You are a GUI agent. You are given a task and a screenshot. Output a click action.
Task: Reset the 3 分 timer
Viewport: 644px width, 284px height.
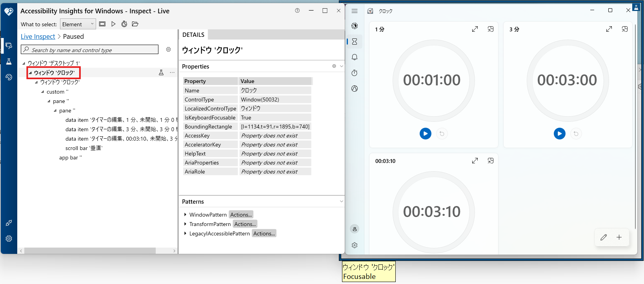576,134
